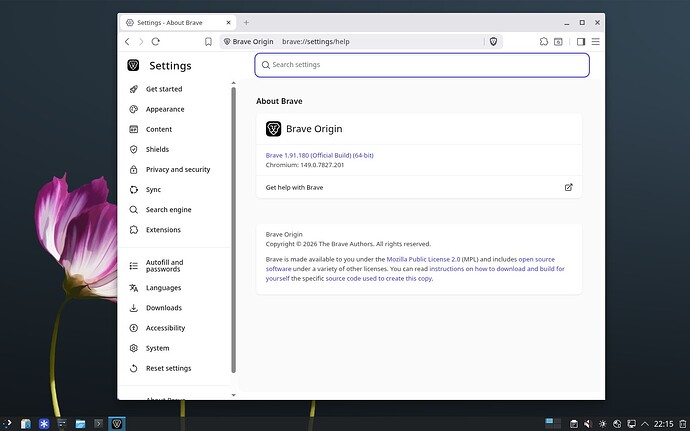Focus the Search settings field

[422, 65]
